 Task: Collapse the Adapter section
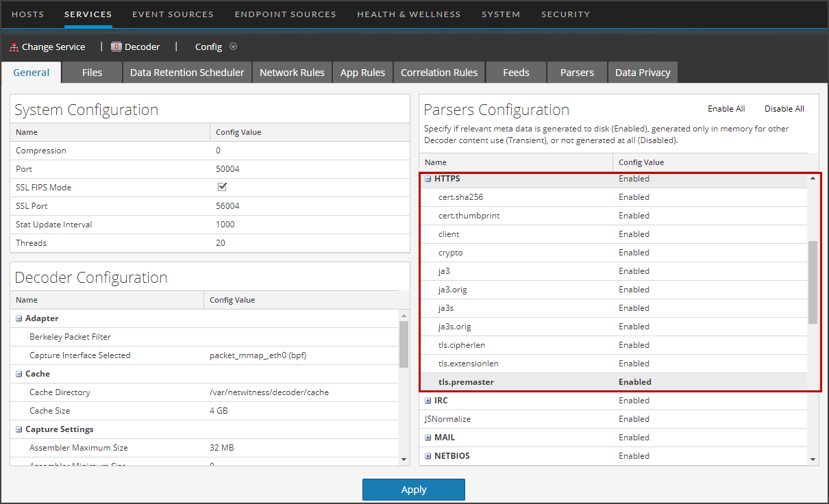pyautogui.click(x=18, y=318)
